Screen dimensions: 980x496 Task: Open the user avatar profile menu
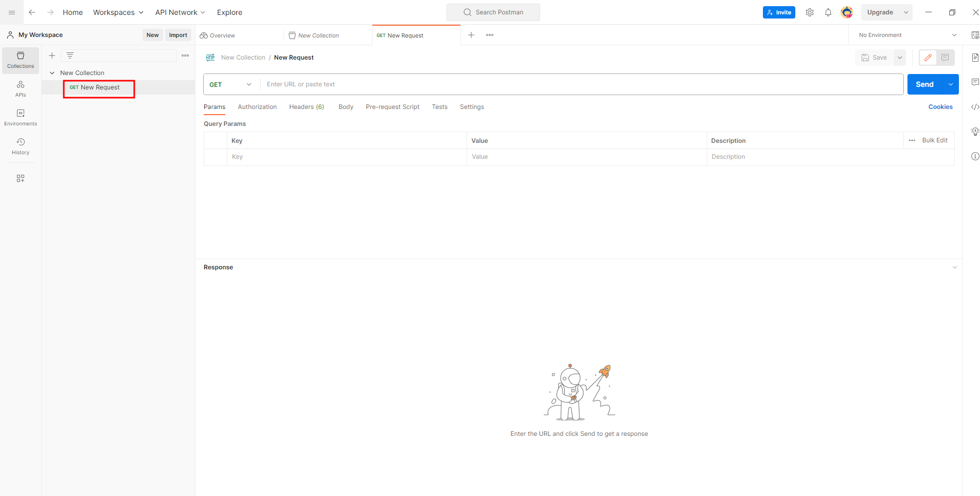[847, 12]
